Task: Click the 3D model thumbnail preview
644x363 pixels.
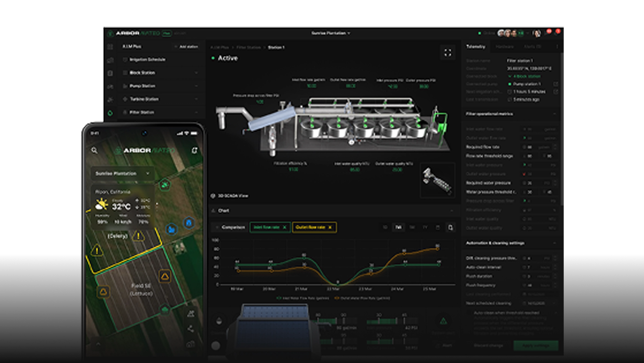Action: tap(437, 180)
